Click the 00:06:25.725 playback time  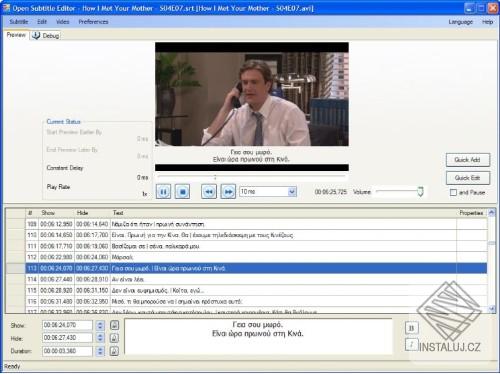tap(331, 192)
